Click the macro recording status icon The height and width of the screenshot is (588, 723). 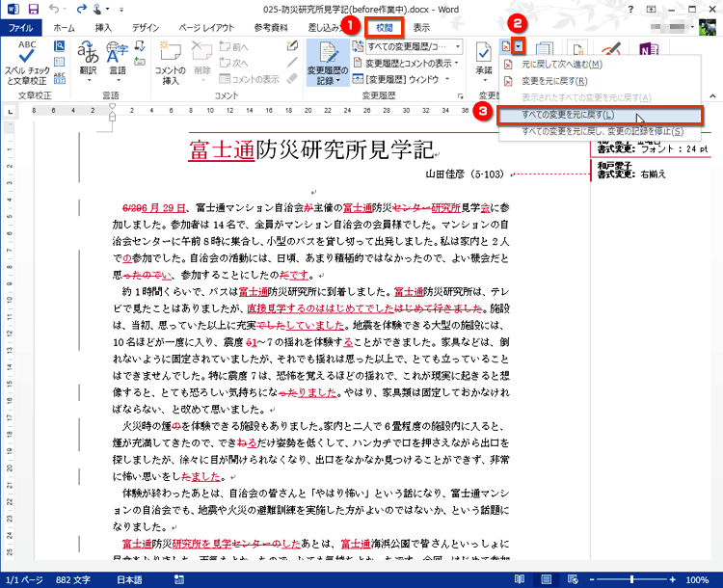coord(179,579)
